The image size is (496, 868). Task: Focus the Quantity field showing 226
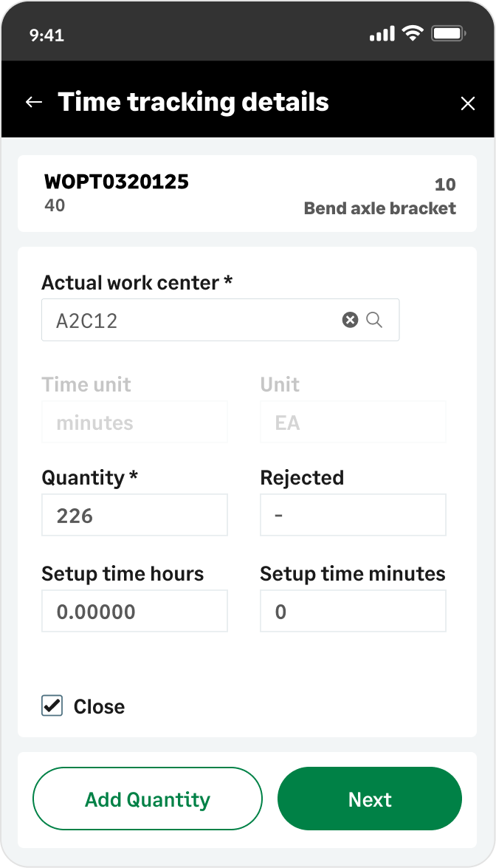coord(134,516)
